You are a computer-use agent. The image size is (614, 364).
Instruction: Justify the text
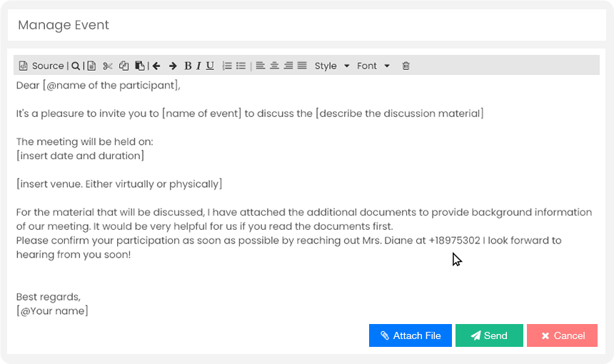(302, 66)
